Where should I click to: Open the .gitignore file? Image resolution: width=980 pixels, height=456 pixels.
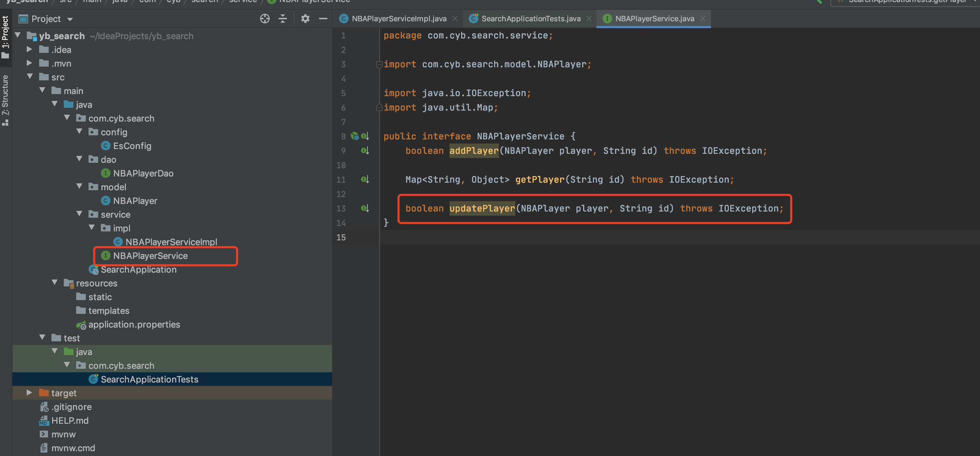[71, 407]
